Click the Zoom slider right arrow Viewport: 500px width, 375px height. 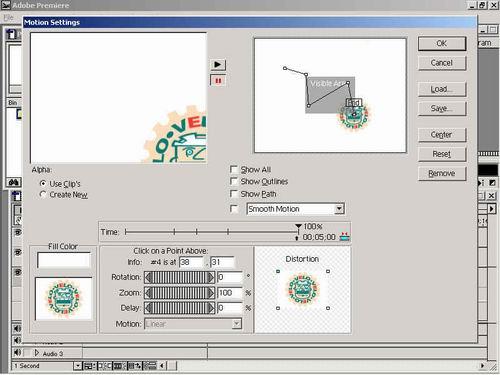[211, 293]
